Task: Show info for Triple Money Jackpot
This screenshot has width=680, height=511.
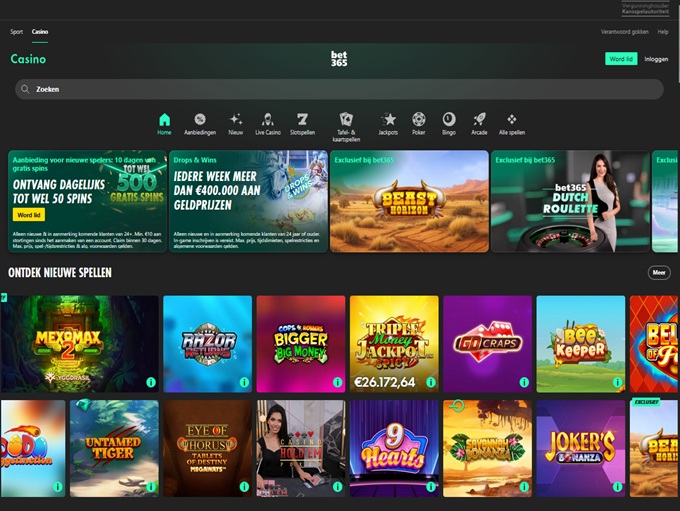Action: 431,382
